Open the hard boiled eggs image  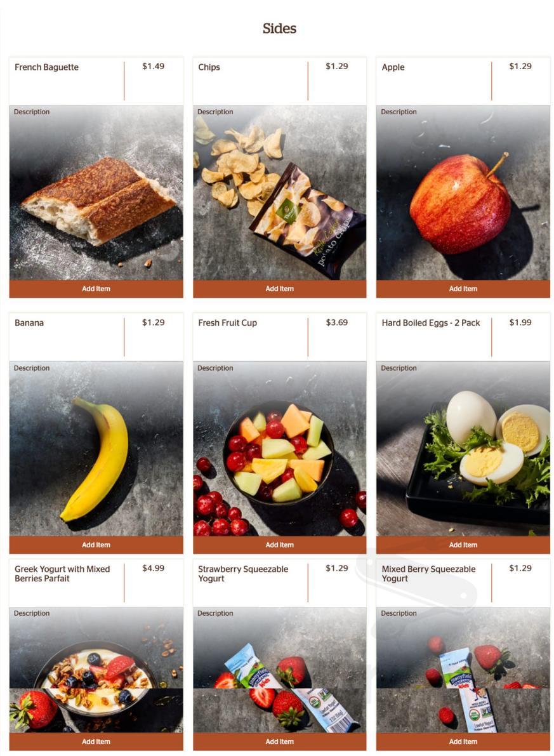coord(463,449)
